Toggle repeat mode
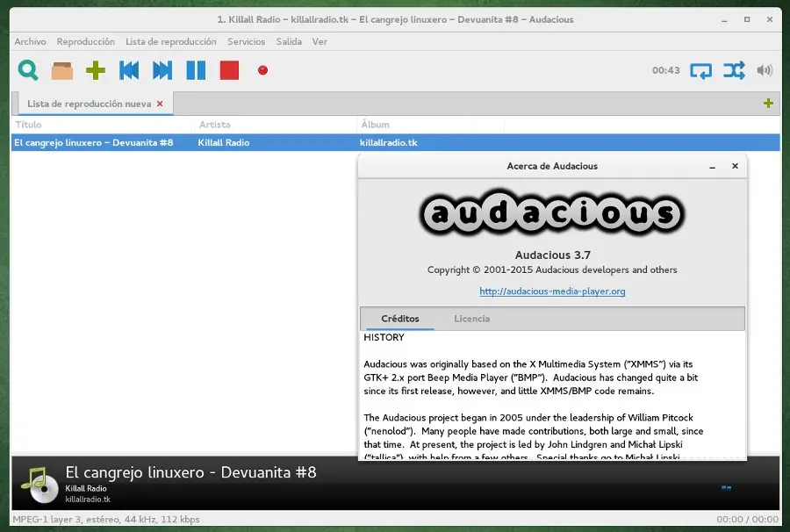Screen dimensions: 790x532 [x=700, y=70]
